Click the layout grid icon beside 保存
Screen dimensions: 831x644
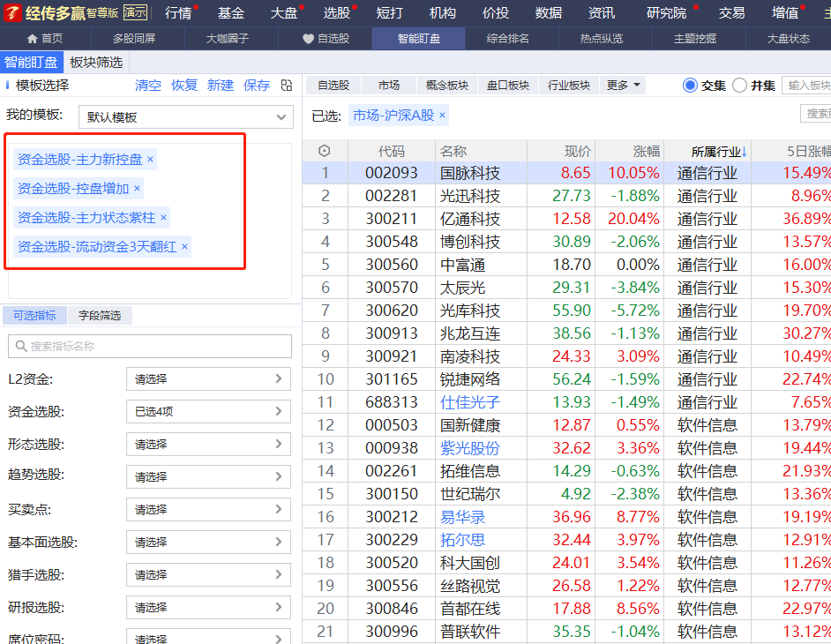tap(287, 86)
